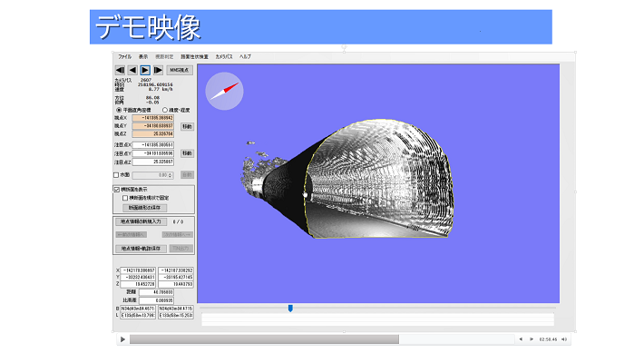Mute the video with the speaker icon

[x=563, y=339]
